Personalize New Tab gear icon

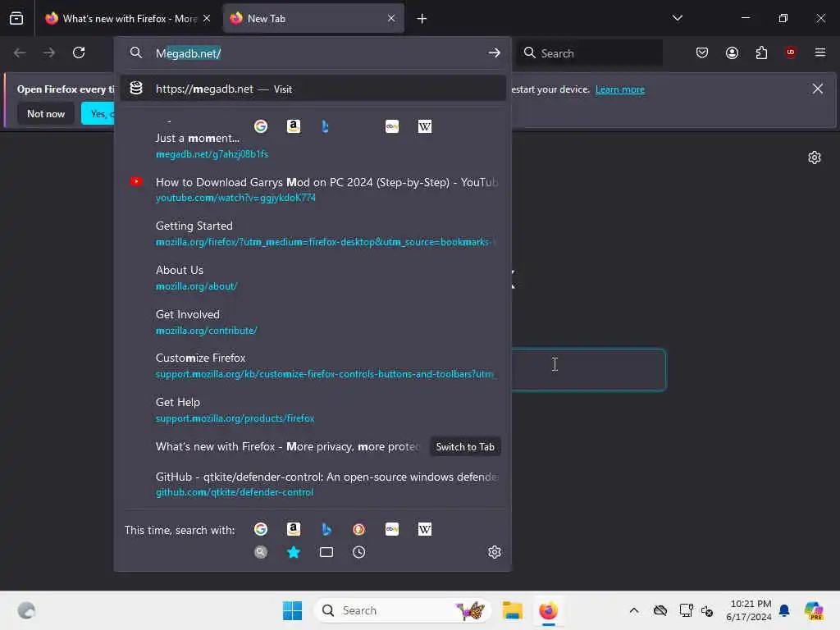[815, 157]
